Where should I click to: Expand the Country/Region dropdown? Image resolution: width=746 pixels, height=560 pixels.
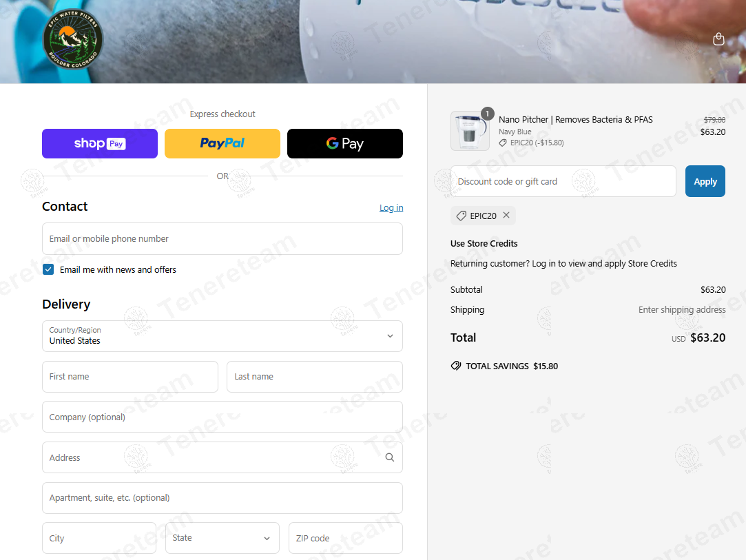click(222, 336)
